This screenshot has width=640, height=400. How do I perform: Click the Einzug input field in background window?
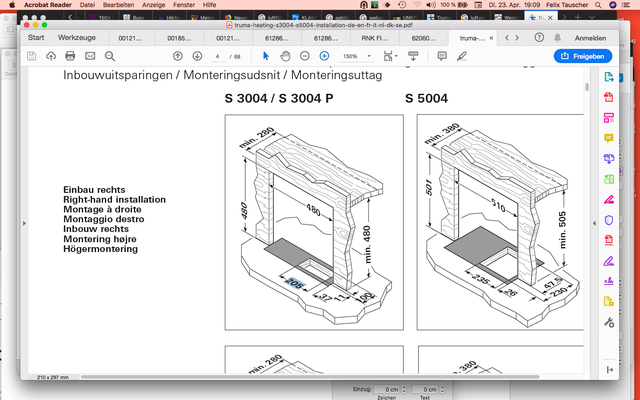(387, 389)
